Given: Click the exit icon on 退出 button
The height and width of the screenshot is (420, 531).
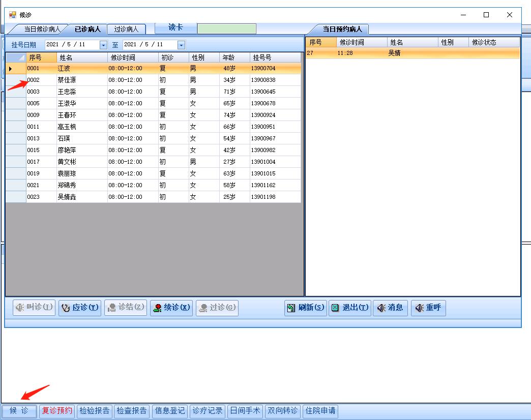Looking at the screenshot, I should pos(335,308).
